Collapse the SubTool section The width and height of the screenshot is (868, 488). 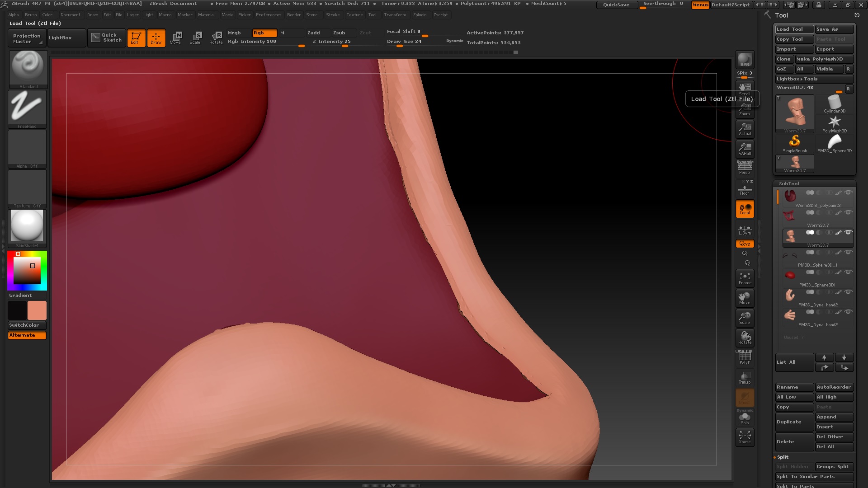coord(789,184)
